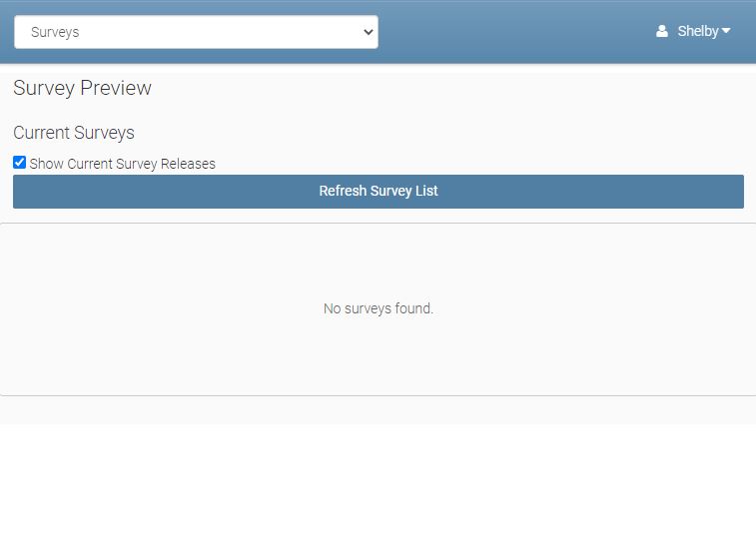The width and height of the screenshot is (756, 537).
Task: Click the 'No surveys found.' message
Action: pyautogui.click(x=378, y=309)
